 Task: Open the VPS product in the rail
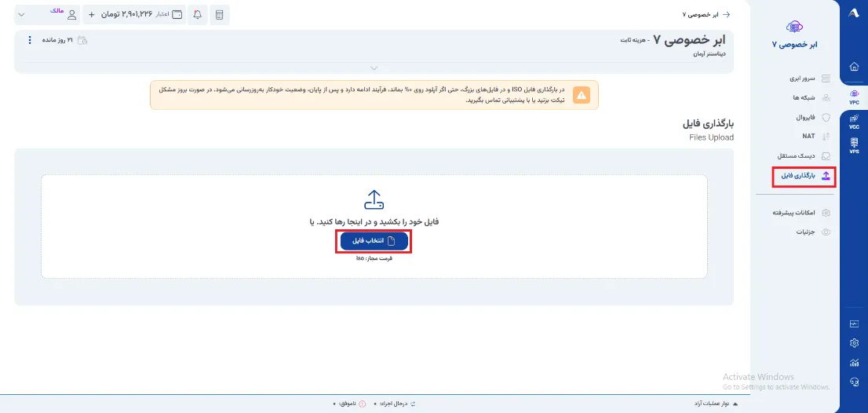coord(854,145)
